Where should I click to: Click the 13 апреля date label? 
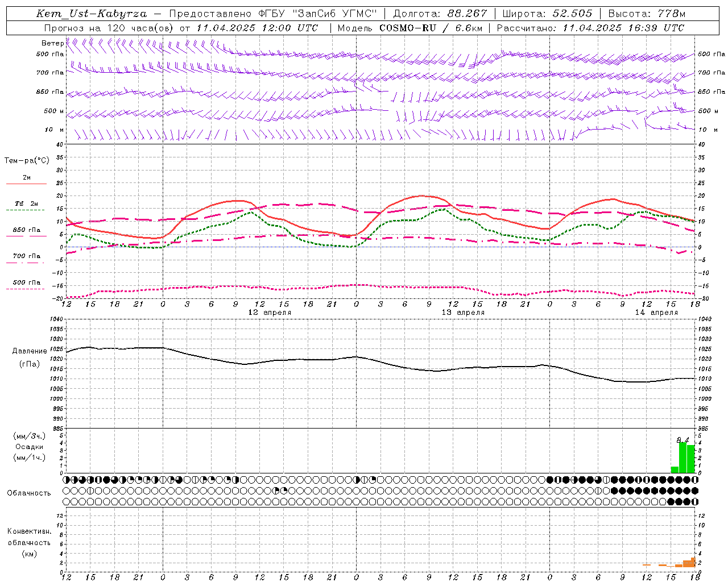463,313
